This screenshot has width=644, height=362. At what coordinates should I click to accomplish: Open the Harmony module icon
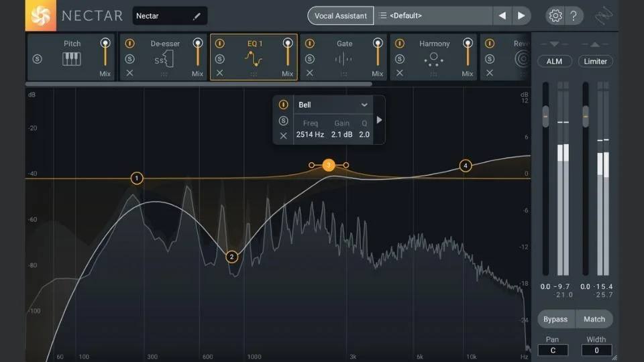pos(434,60)
